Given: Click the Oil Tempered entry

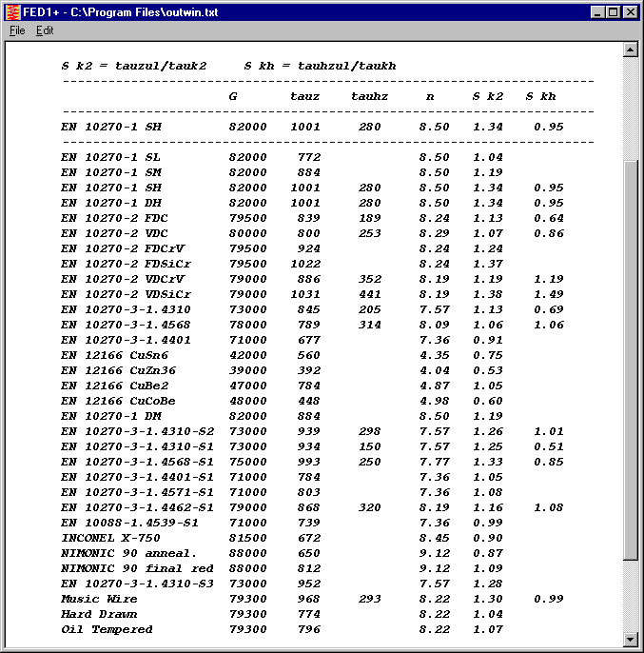Looking at the screenshot, I should [107, 629].
